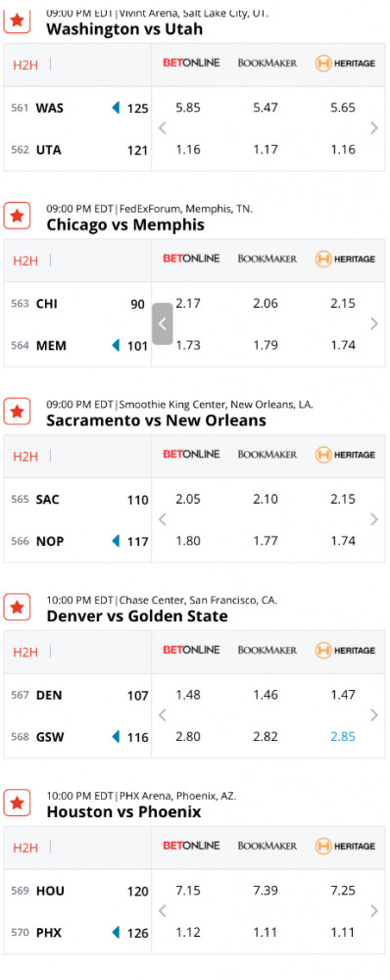Mark Houston vs Phoenix as favorite

[18, 804]
